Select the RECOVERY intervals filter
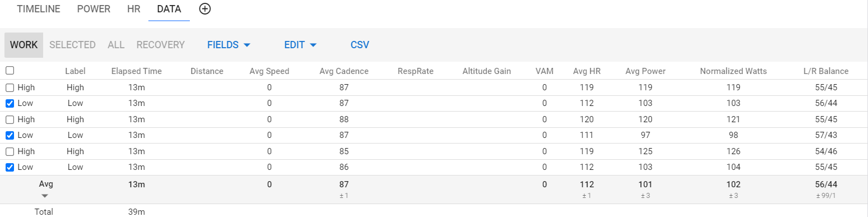The height and width of the screenshot is (217, 868). [x=161, y=45]
